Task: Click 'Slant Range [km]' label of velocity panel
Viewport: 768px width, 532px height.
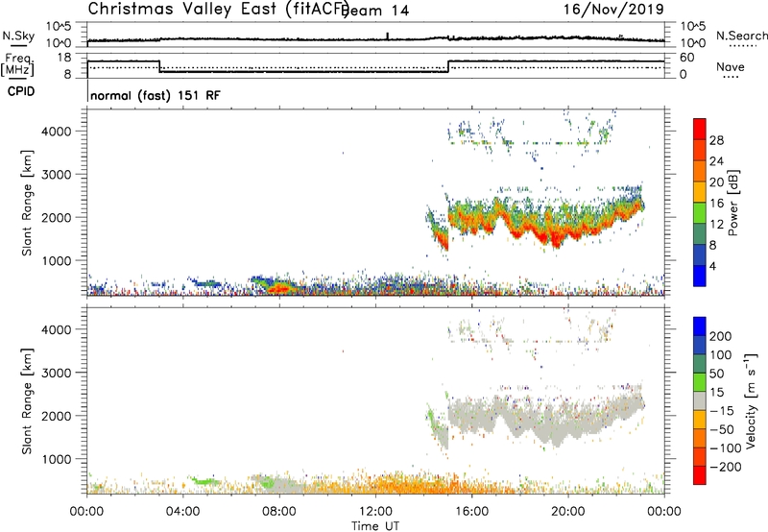Action: coord(27,401)
